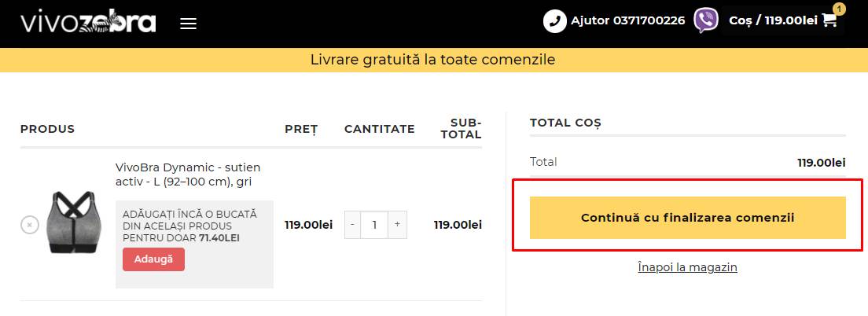Focus the quantity input field
The height and width of the screenshot is (316, 868).
pos(374,225)
